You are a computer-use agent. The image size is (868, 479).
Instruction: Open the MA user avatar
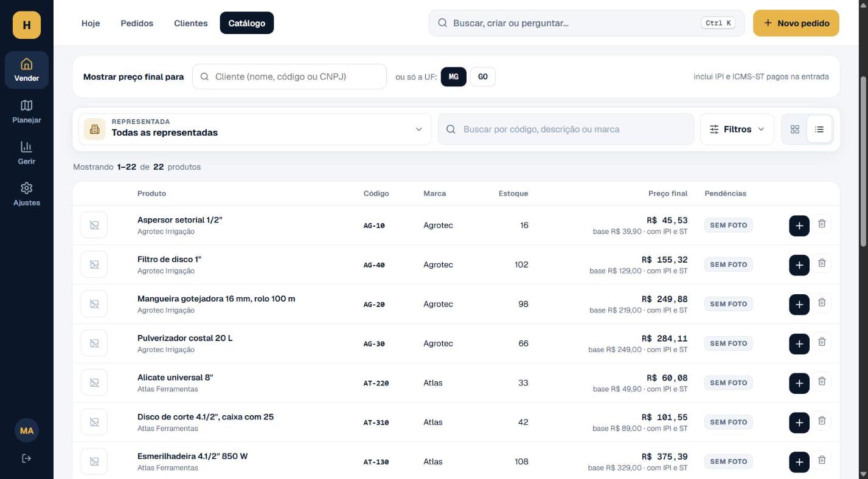(26, 430)
